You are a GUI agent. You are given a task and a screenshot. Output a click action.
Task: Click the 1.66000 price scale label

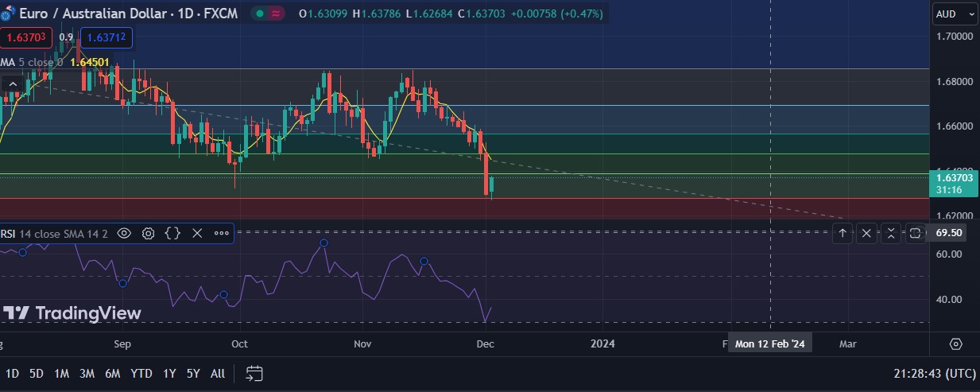[x=955, y=126]
